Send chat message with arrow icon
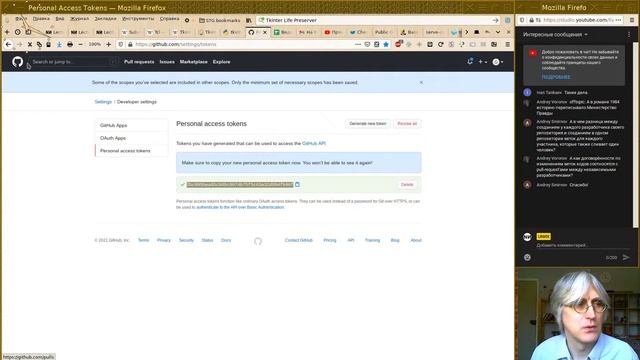This screenshot has width=640, height=360. (626, 257)
